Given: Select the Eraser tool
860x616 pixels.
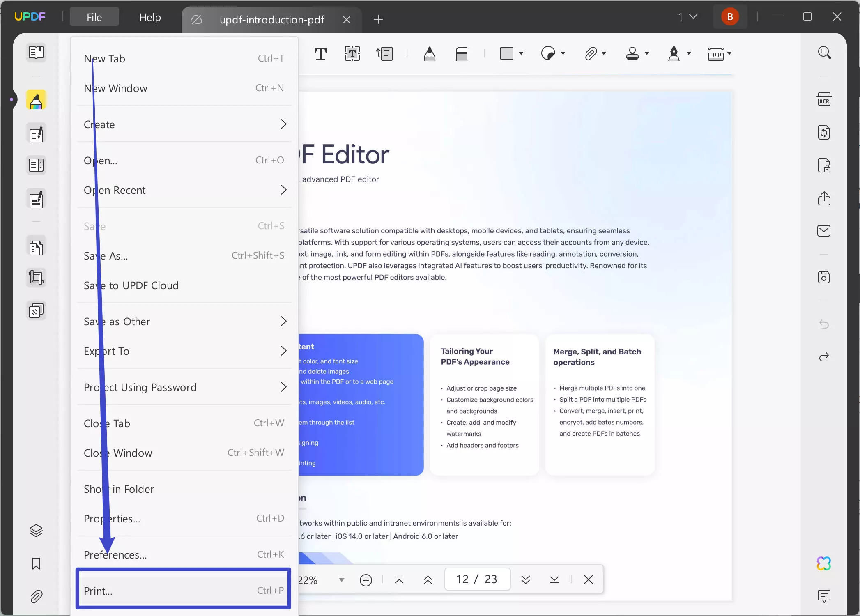Looking at the screenshot, I should tap(462, 53).
